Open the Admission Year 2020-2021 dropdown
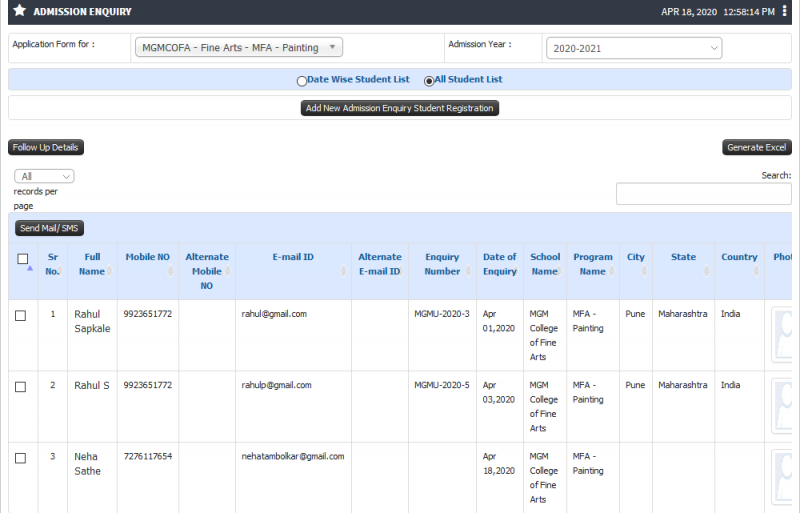Viewport: 800px width, 513px height. pyautogui.click(x=634, y=48)
